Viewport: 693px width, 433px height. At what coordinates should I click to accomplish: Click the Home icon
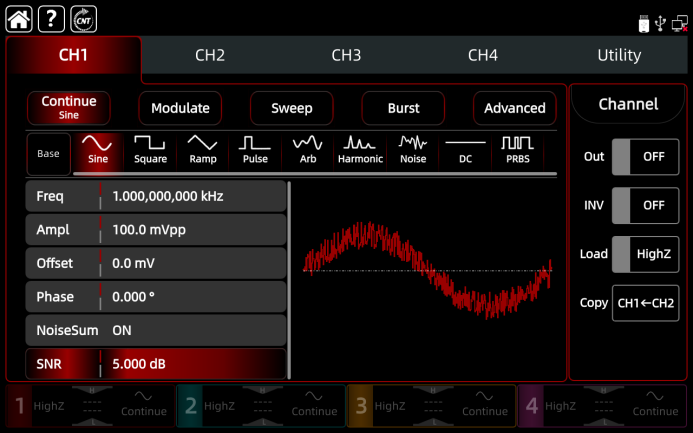point(19,18)
